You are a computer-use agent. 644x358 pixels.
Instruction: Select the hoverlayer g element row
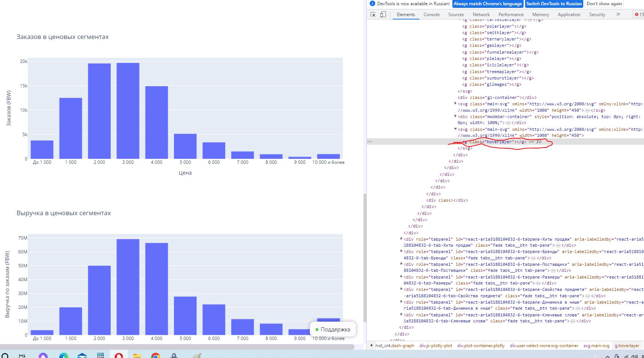[505, 142]
